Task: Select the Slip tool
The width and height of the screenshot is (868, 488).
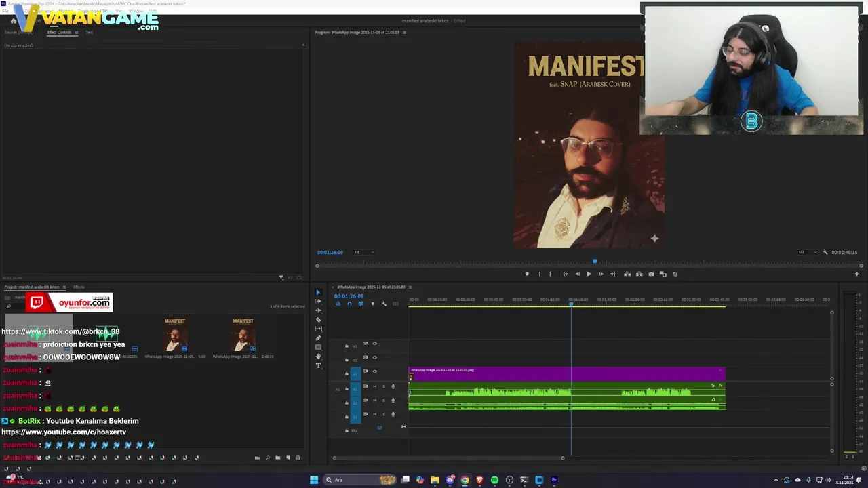Action: 318,329
